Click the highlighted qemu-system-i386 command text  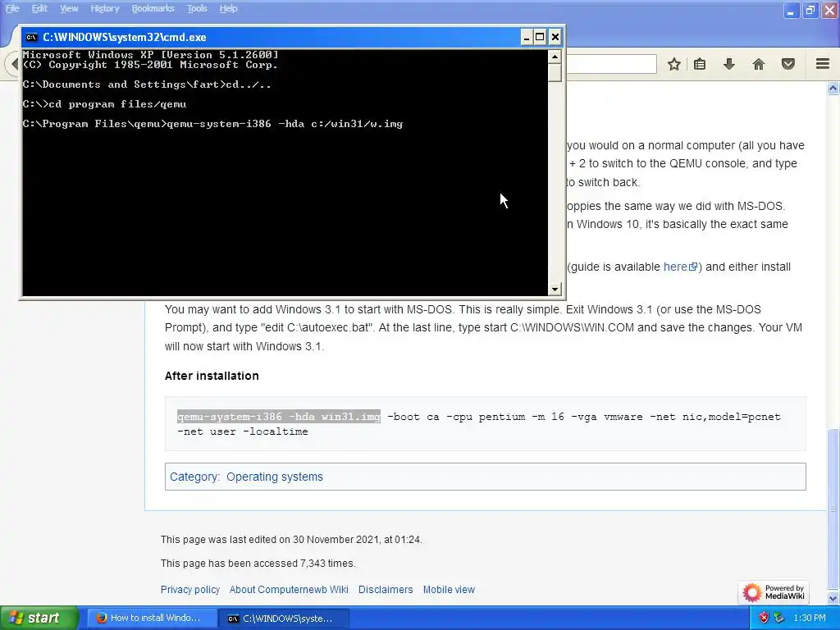(279, 416)
